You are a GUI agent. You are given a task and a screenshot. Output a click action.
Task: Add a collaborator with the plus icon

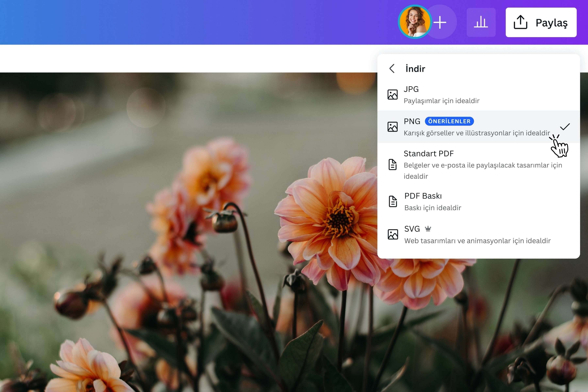click(x=440, y=22)
